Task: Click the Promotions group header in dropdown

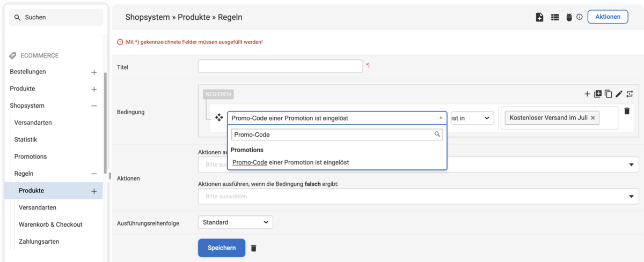Action: [247, 150]
